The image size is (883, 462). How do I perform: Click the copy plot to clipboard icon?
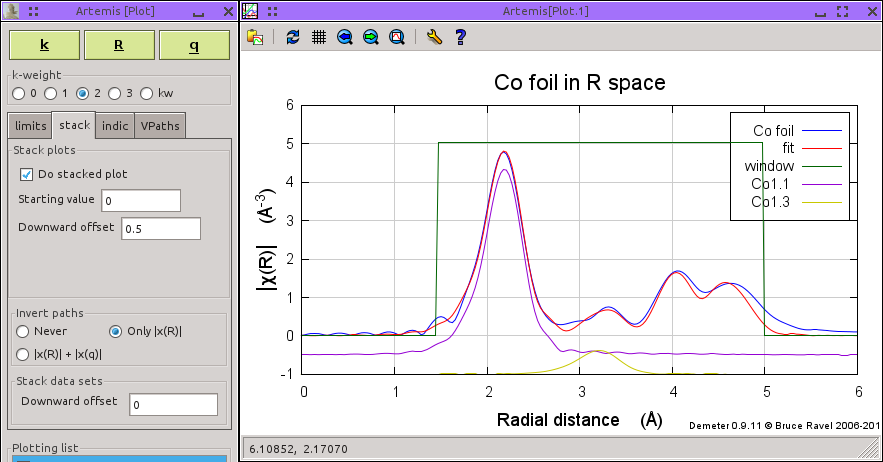pos(255,37)
